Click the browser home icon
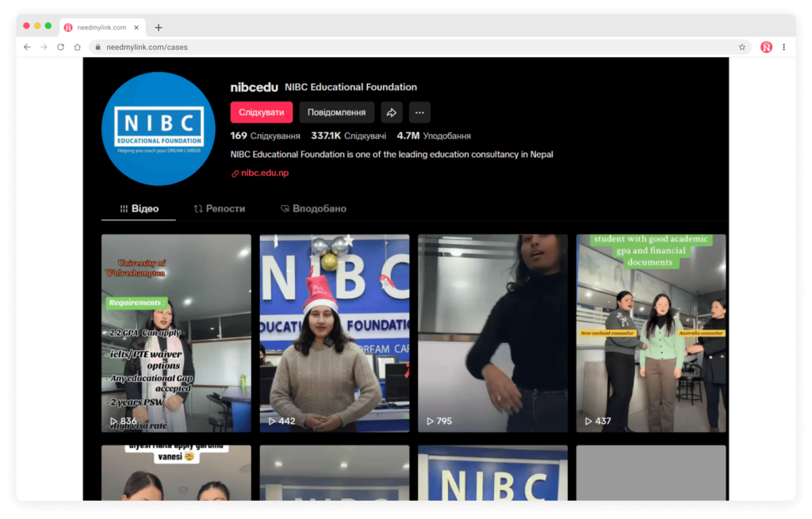The image size is (812, 519). 77,47
